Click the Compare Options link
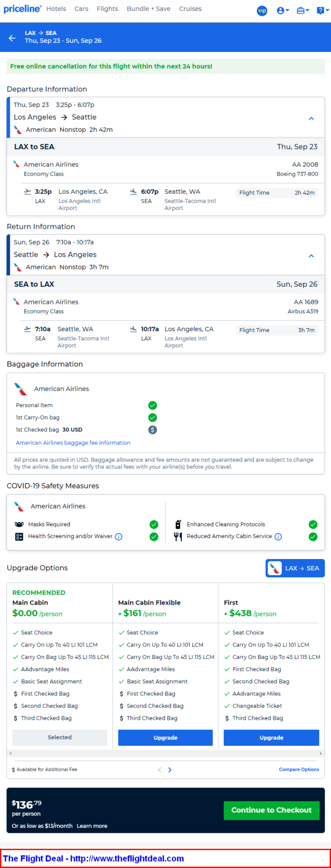This screenshot has width=331, height=868. click(299, 770)
